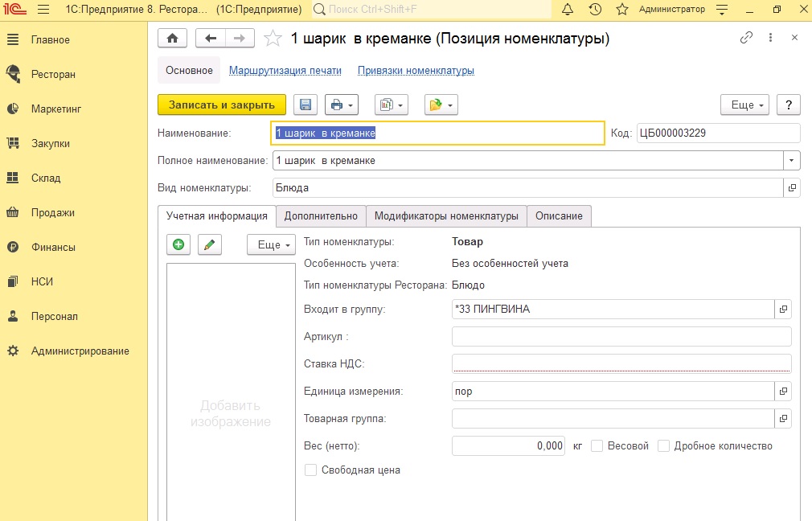The image size is (812, 521).
Task: Click the Единица измерения field with пор
Action: (x=613, y=392)
